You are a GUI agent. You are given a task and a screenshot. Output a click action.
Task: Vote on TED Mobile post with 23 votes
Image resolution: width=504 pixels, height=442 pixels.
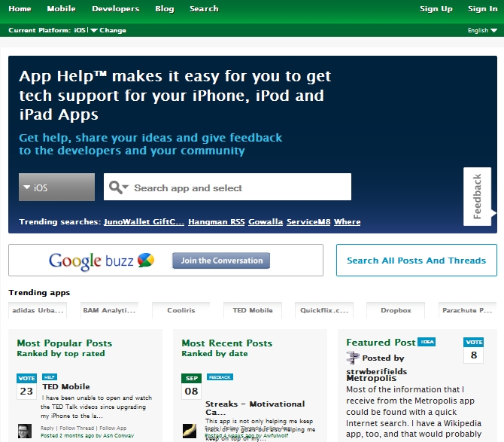[x=26, y=386]
